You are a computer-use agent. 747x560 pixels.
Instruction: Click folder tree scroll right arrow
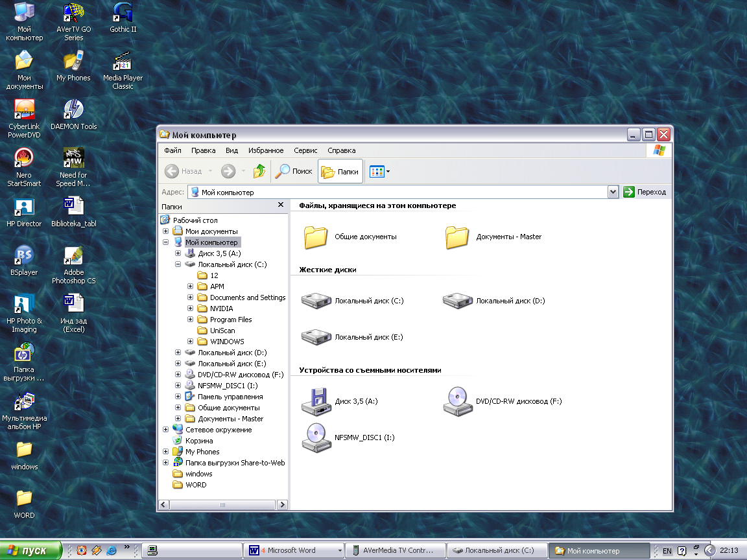click(282, 504)
